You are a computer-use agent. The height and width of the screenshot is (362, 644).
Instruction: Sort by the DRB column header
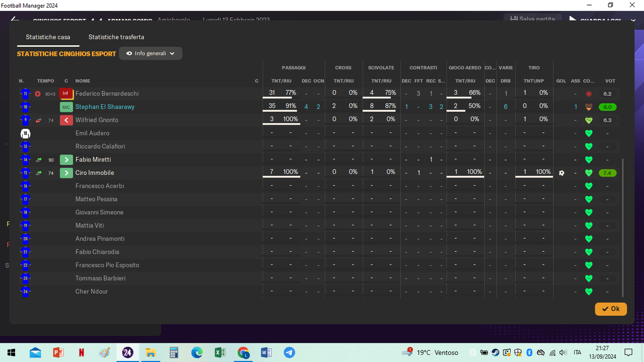[506, 81]
